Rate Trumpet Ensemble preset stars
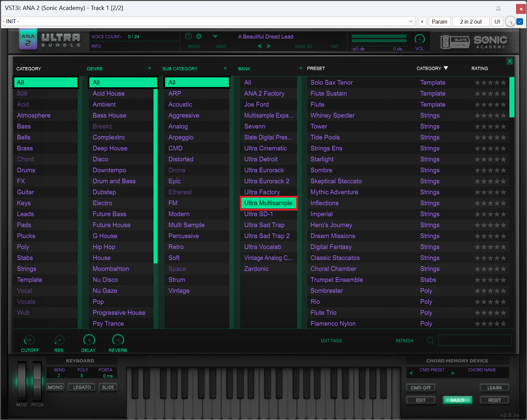This screenshot has width=527, height=420. tap(490, 280)
